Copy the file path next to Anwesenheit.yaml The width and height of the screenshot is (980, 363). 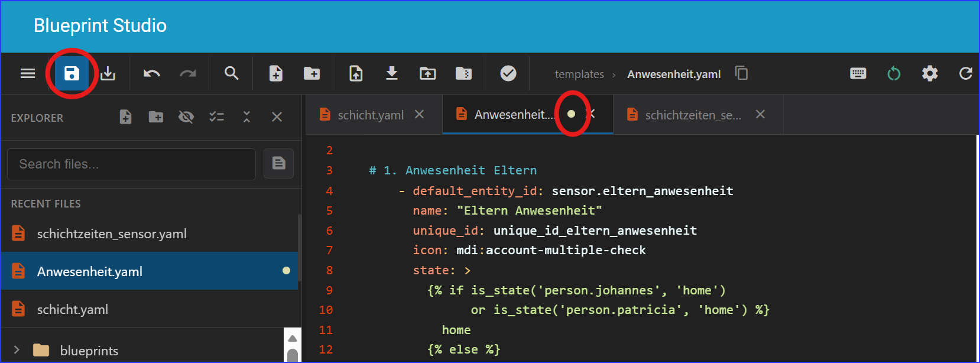(741, 73)
